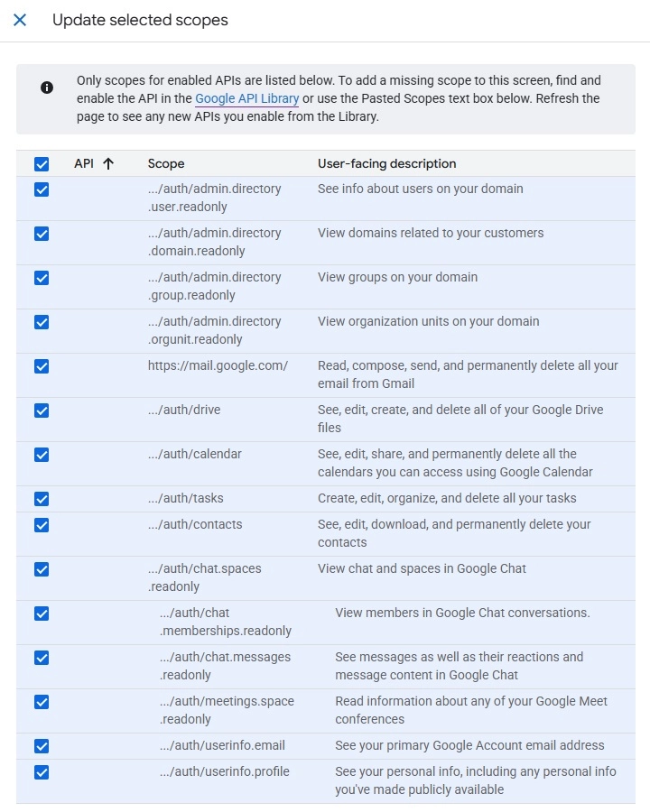650x812 pixels.
Task: Click 'View domains related to your customers'
Action: point(431,233)
